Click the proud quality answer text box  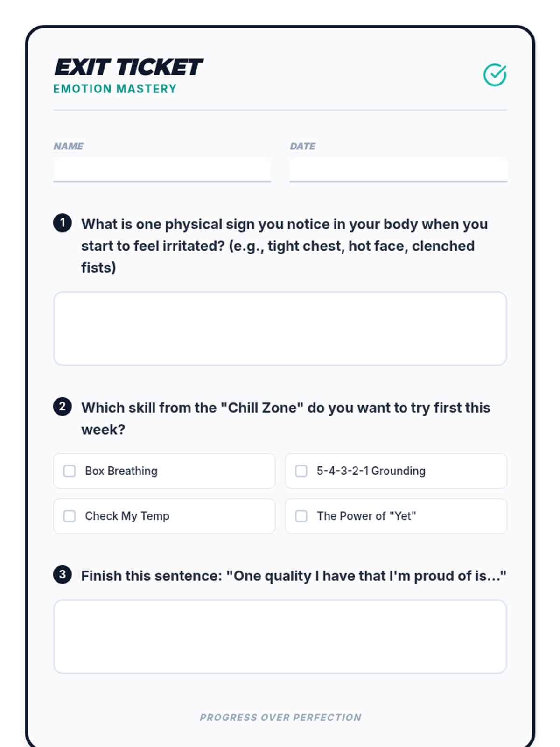(280, 637)
